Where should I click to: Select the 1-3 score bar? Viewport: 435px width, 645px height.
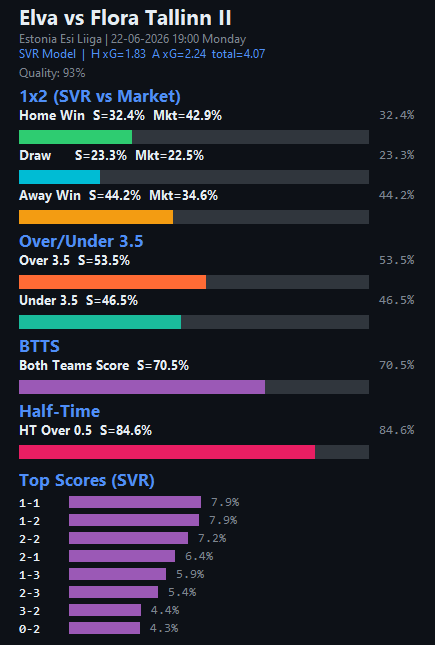[117, 574]
